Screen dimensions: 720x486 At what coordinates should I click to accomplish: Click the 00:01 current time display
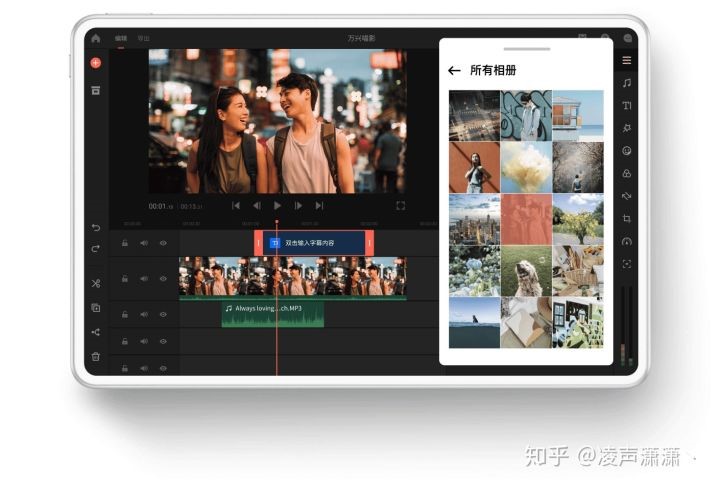tap(161, 207)
